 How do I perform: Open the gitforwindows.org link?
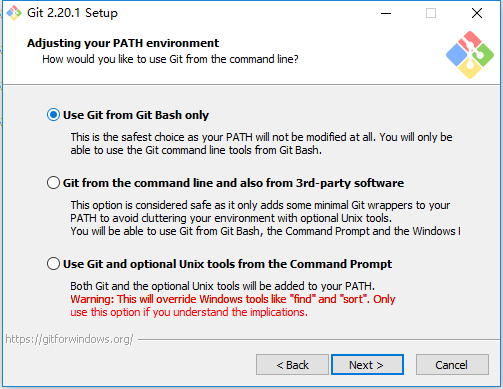[x=69, y=339]
